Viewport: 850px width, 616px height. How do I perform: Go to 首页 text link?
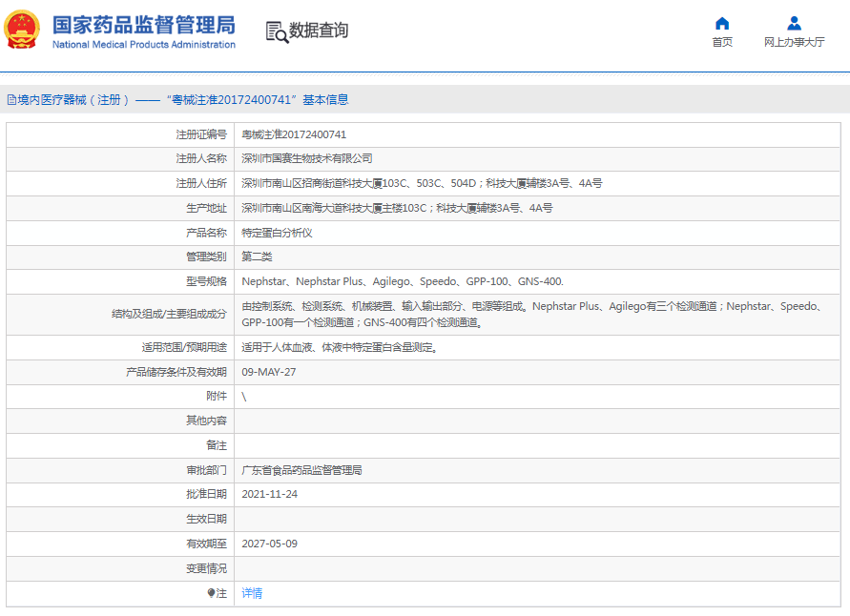pos(722,42)
